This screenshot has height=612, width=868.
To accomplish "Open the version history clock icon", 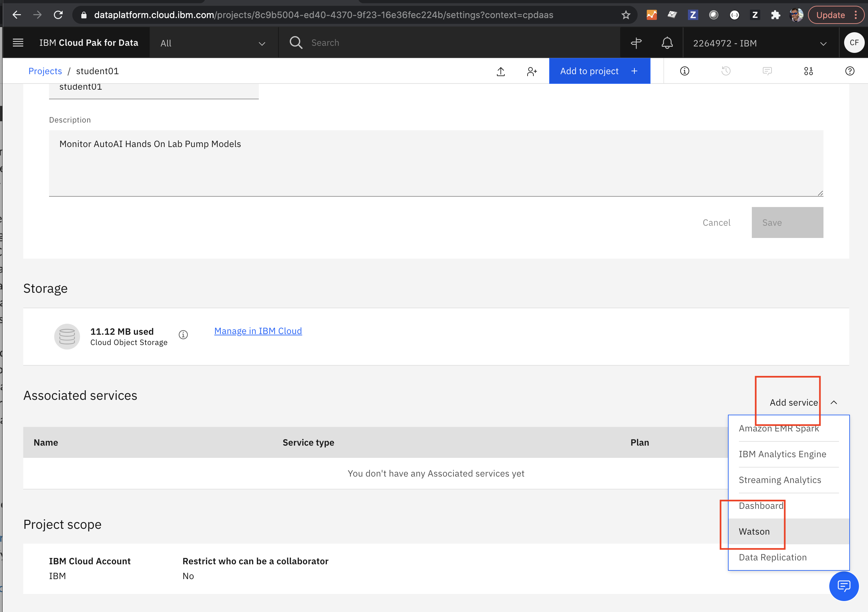I will point(725,71).
